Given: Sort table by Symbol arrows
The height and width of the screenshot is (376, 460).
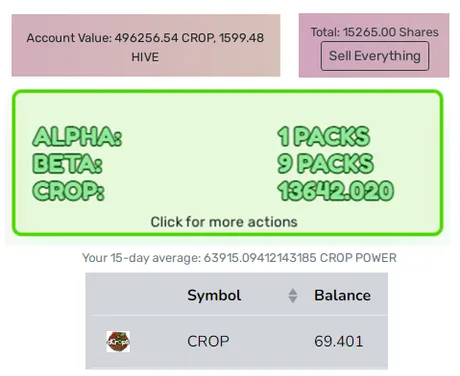Looking at the screenshot, I should 293,296.
